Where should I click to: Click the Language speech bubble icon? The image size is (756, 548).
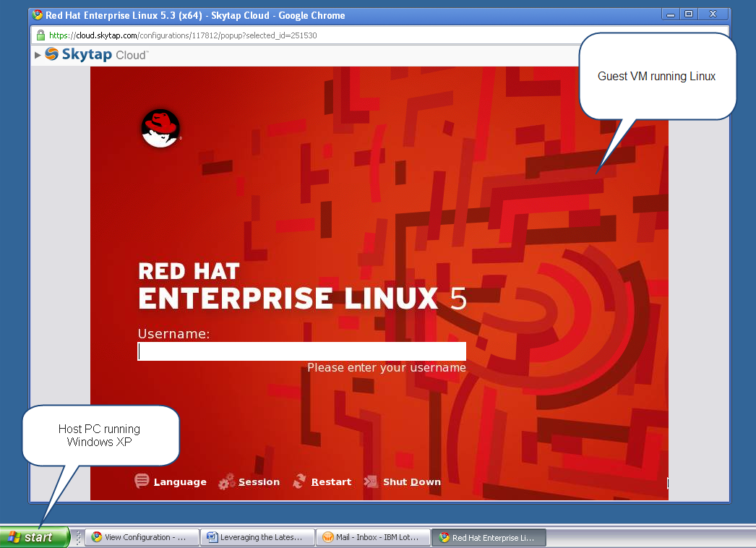142,481
